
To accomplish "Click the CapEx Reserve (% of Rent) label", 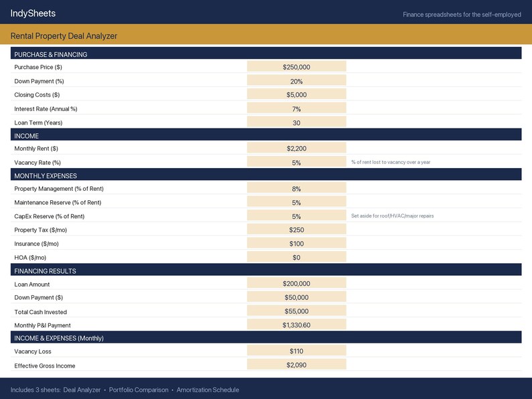I will pos(49,216).
